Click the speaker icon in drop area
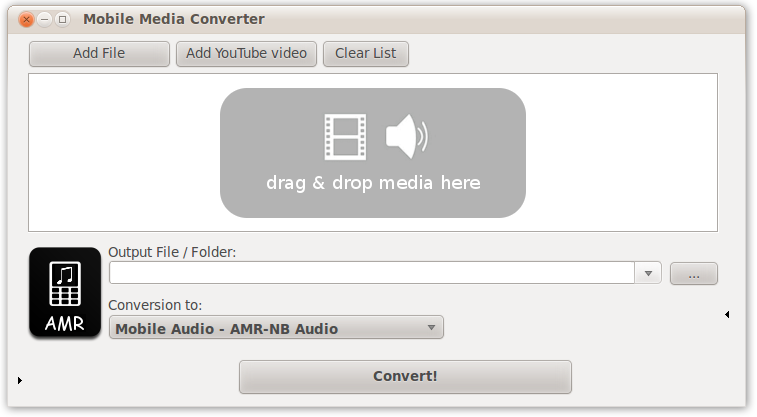 (405, 137)
